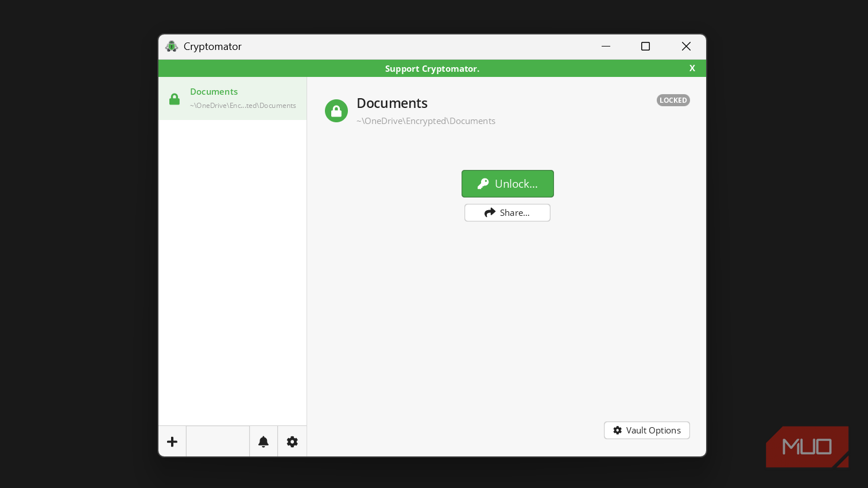The height and width of the screenshot is (488, 868).
Task: Open preferences with the sidebar gear icon
Action: (292, 441)
